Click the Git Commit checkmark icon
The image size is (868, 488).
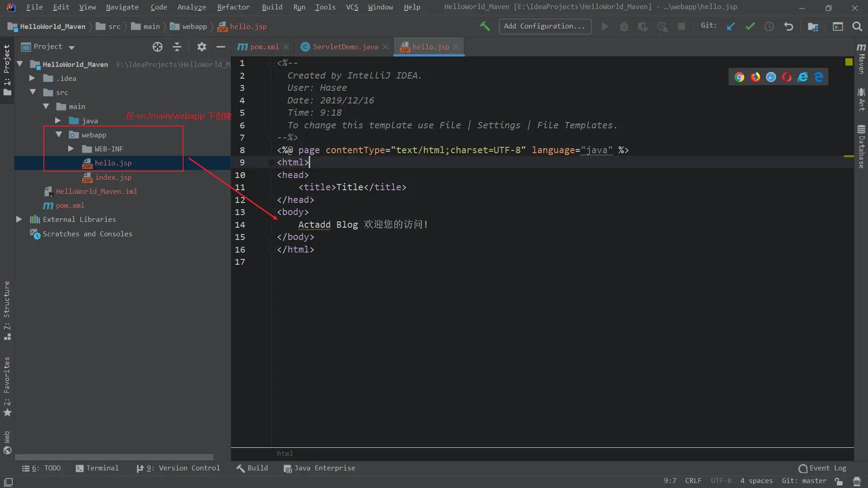pyautogui.click(x=750, y=26)
